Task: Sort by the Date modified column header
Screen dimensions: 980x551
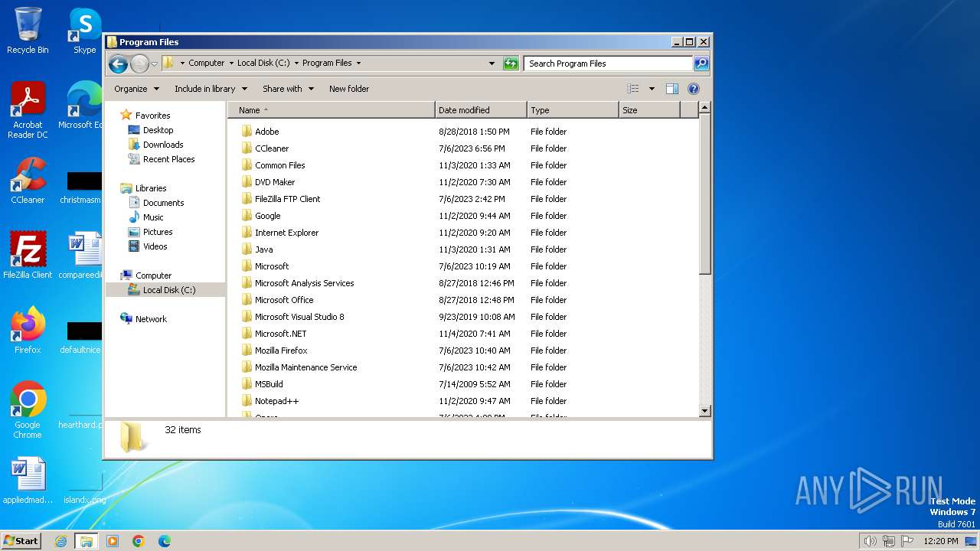Action: [481, 110]
